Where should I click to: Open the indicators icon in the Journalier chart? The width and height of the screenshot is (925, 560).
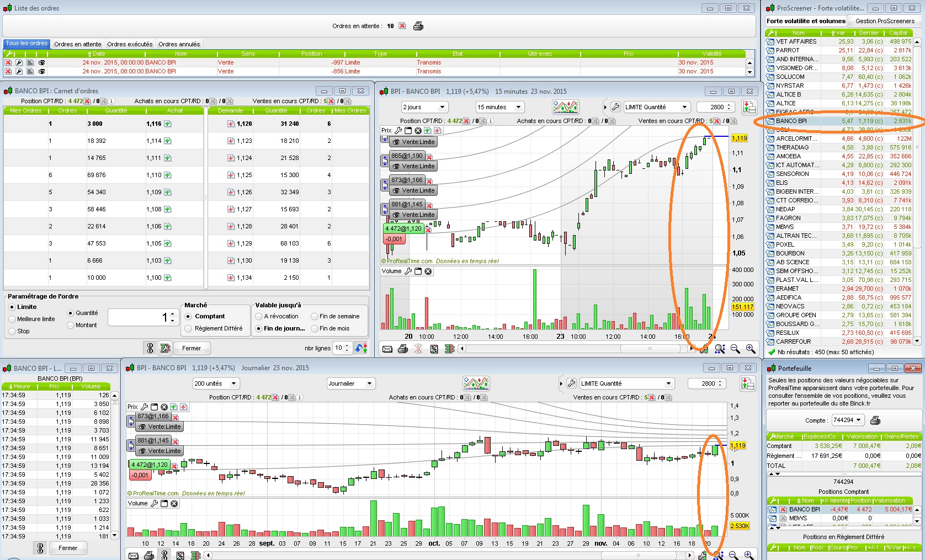pyautogui.click(x=476, y=383)
